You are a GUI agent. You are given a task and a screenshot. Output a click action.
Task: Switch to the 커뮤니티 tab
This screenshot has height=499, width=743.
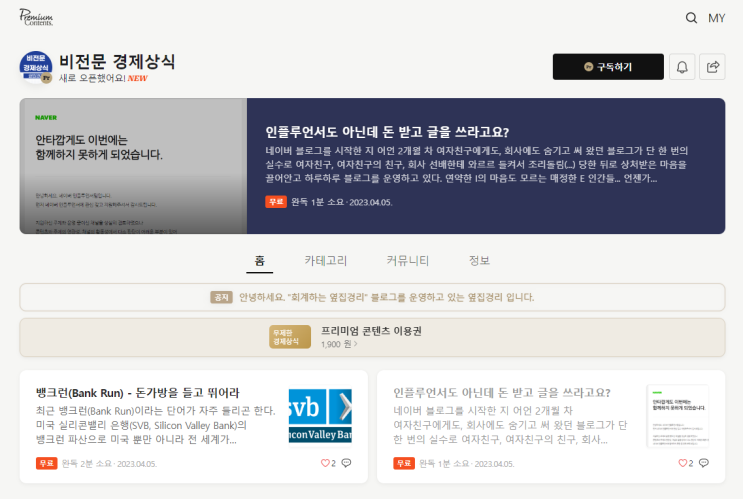coord(408,261)
